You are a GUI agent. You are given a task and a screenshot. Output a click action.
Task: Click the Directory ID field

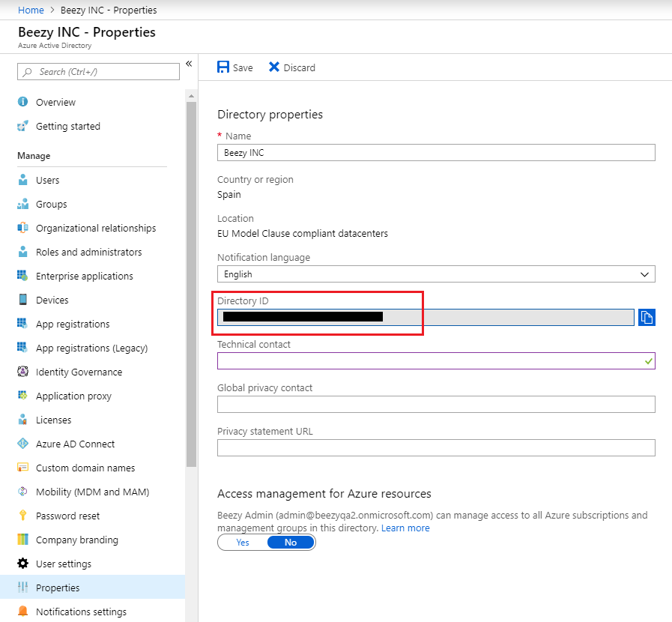pos(426,317)
